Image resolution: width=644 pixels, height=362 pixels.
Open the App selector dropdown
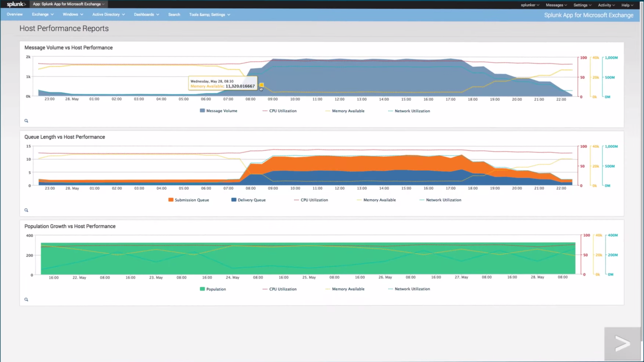[x=69, y=4]
